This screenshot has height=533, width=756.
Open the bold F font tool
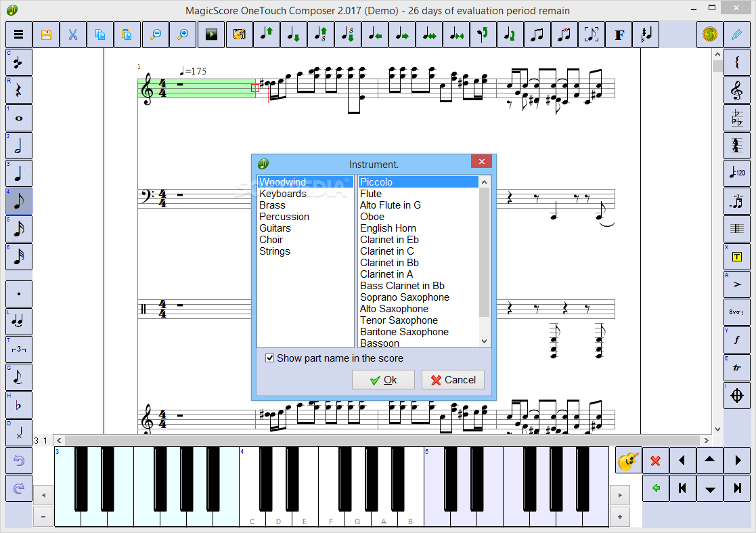(x=619, y=35)
